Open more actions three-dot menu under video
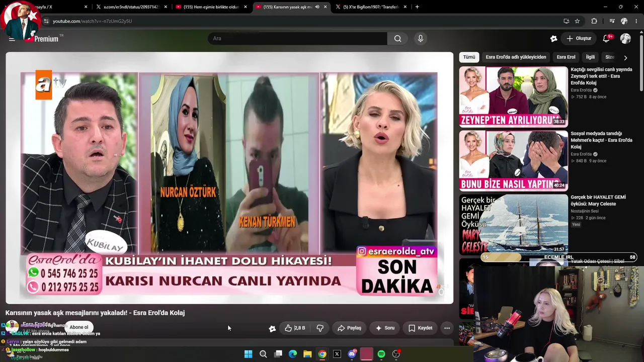 (x=447, y=328)
